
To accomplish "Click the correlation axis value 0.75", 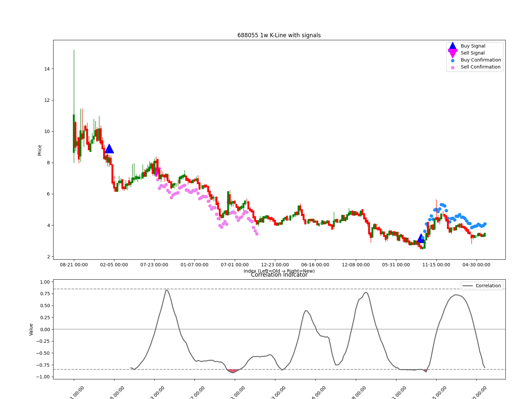I will pos(45,294).
